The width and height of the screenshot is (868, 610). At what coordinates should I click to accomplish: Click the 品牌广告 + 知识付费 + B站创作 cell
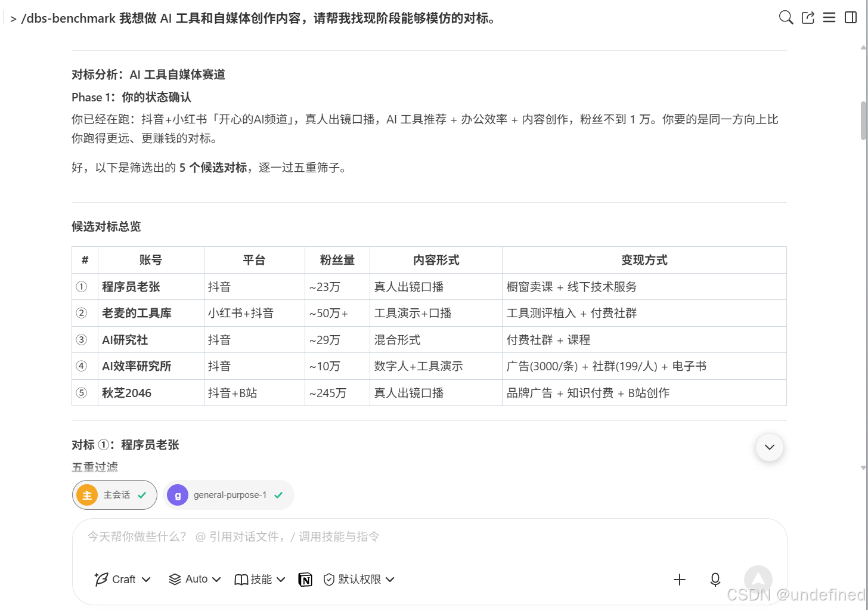tap(644, 393)
